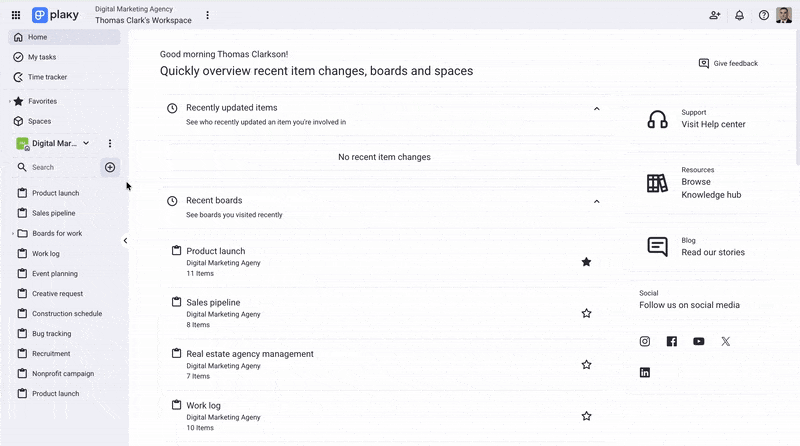
Task: Click the Give feedback button
Action: pos(728,63)
